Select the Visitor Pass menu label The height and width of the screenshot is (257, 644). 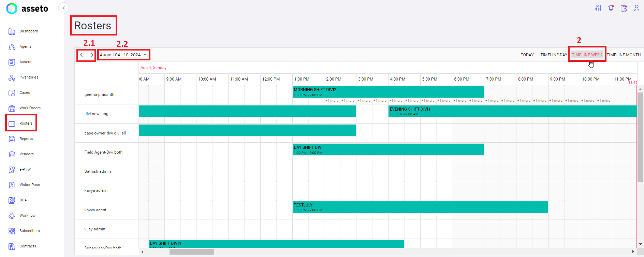[x=30, y=185]
